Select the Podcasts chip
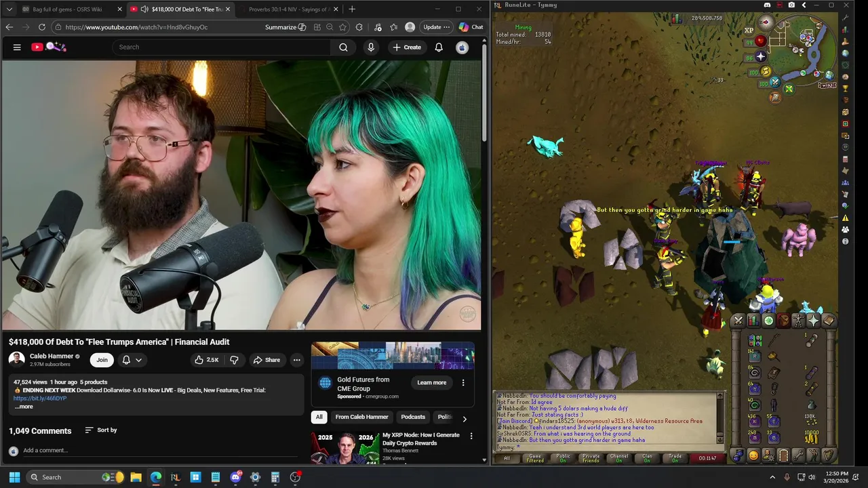This screenshot has width=868, height=488. coord(413,417)
